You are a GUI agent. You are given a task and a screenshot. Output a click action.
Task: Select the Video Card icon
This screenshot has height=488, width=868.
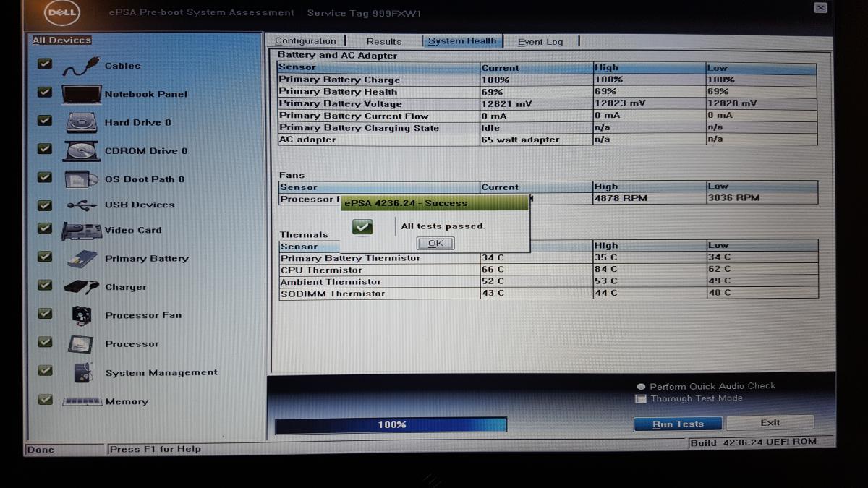[81, 231]
